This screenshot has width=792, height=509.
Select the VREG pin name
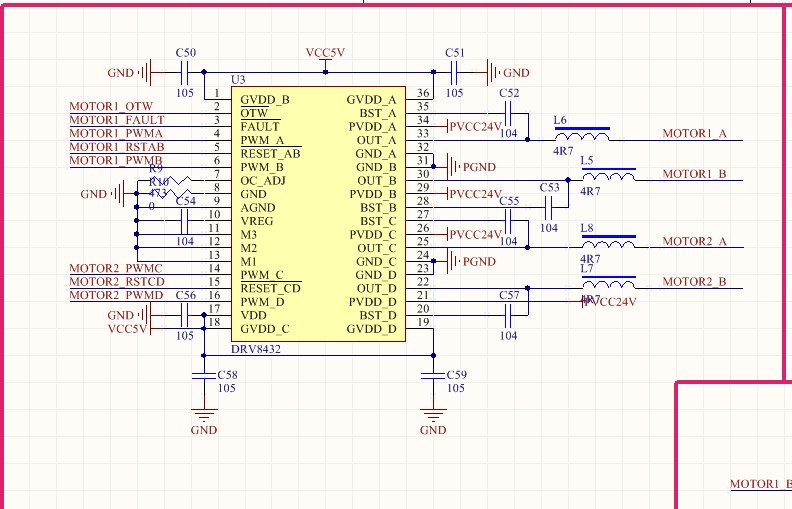click(257, 221)
